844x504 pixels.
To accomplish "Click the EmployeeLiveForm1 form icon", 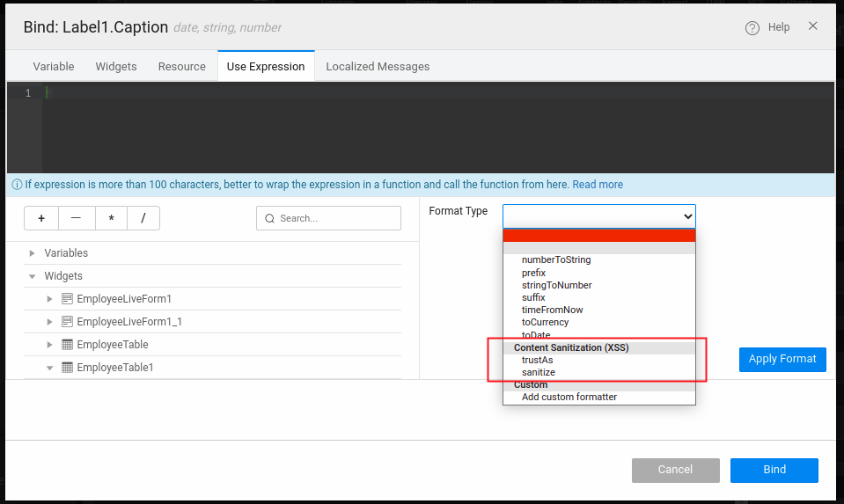I will tap(67, 299).
